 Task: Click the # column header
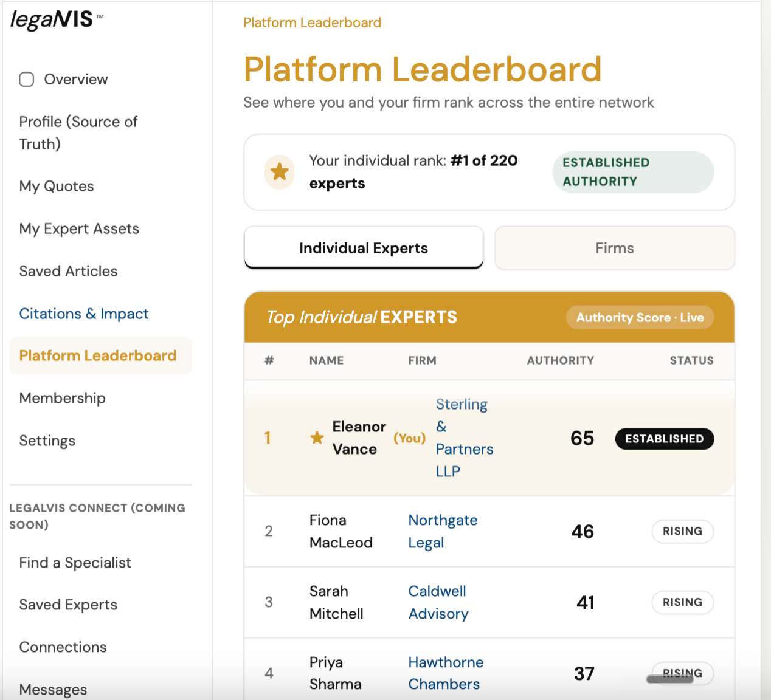point(269,360)
